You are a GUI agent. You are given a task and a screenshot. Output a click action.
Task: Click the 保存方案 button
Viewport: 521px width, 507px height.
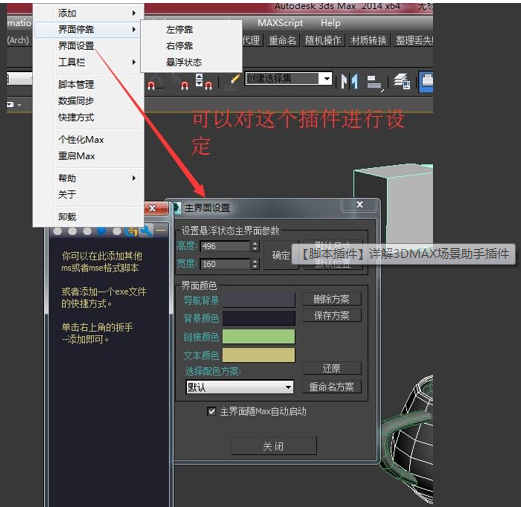point(332,315)
